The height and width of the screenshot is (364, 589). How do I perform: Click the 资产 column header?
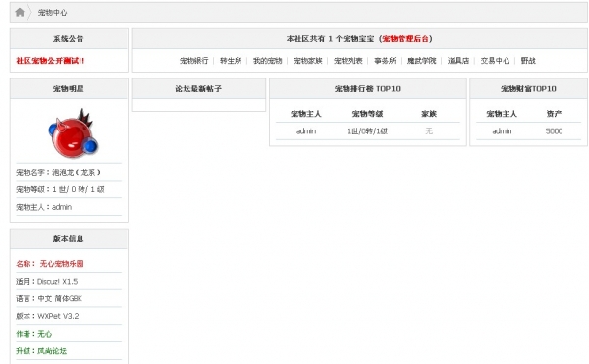coord(554,114)
